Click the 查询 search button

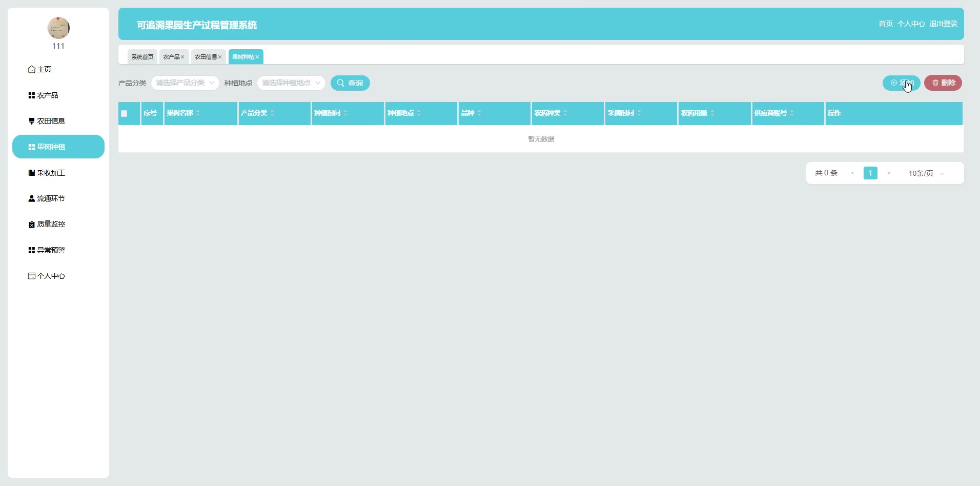point(350,83)
